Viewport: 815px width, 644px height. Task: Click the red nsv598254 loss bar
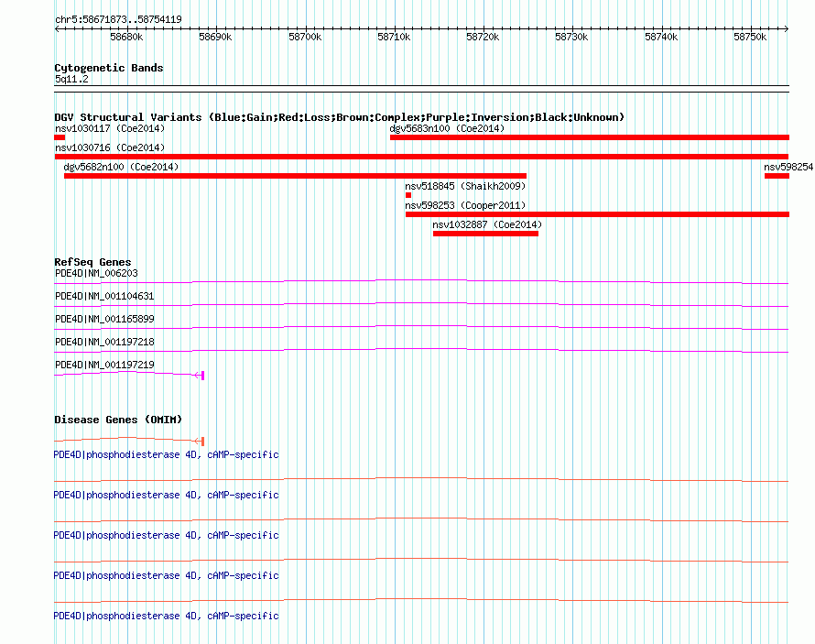click(x=777, y=176)
